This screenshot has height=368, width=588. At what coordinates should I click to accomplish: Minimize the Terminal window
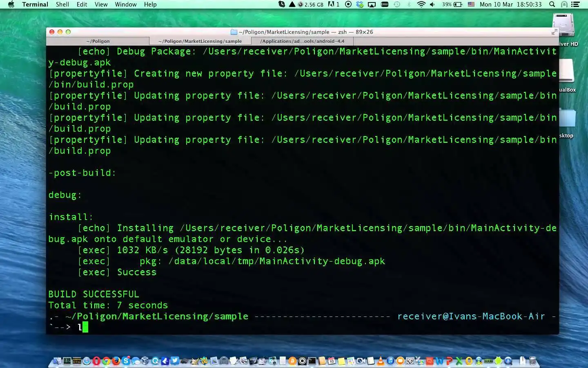(x=60, y=32)
